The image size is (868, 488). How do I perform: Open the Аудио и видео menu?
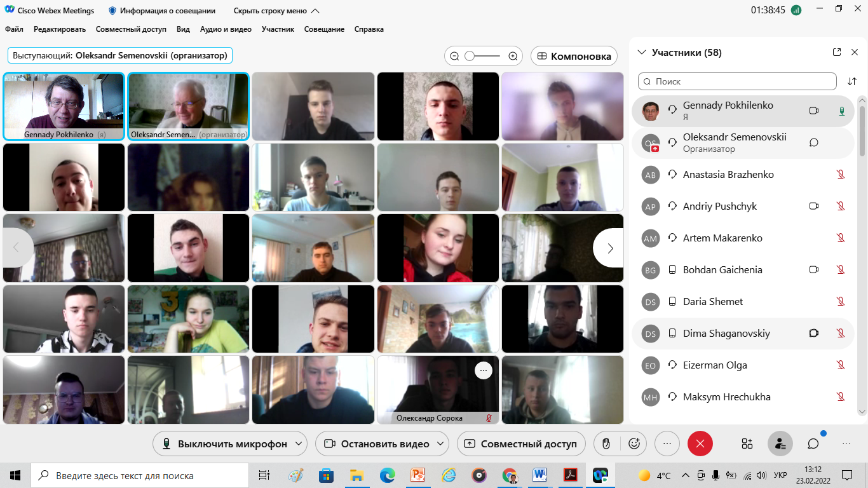(226, 29)
